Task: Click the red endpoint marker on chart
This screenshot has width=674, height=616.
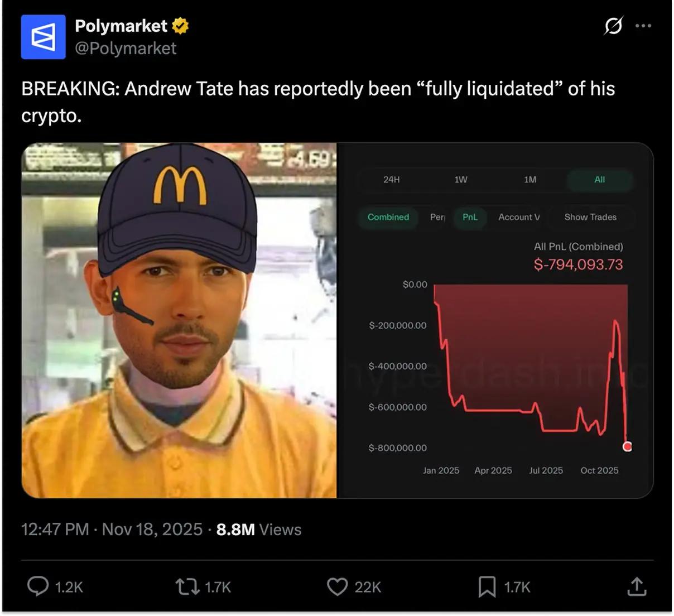Action: [x=627, y=446]
